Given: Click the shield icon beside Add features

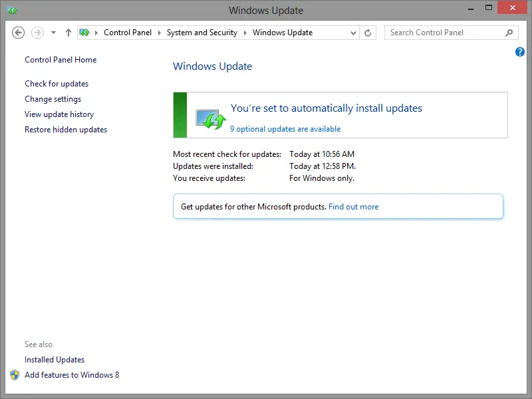Looking at the screenshot, I should (15, 375).
